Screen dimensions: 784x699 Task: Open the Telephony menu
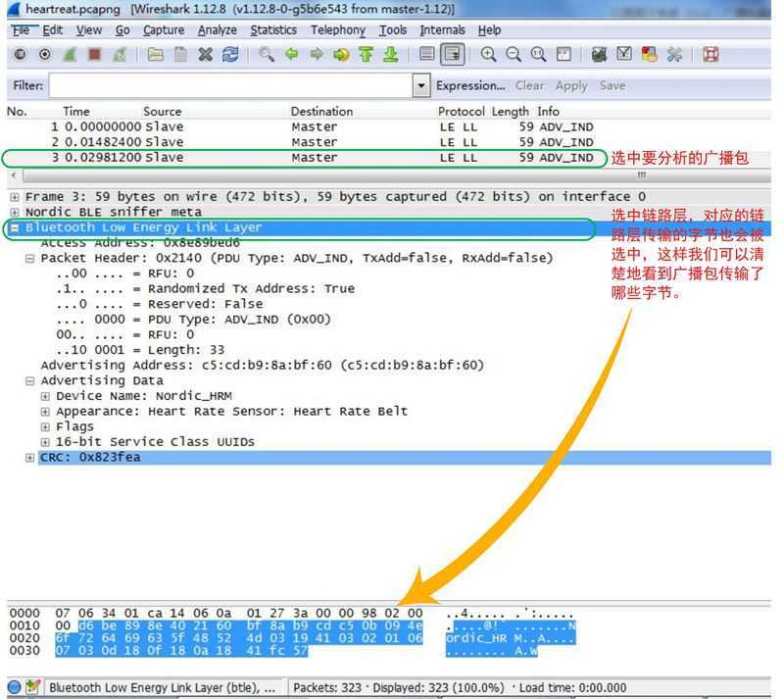tap(338, 30)
